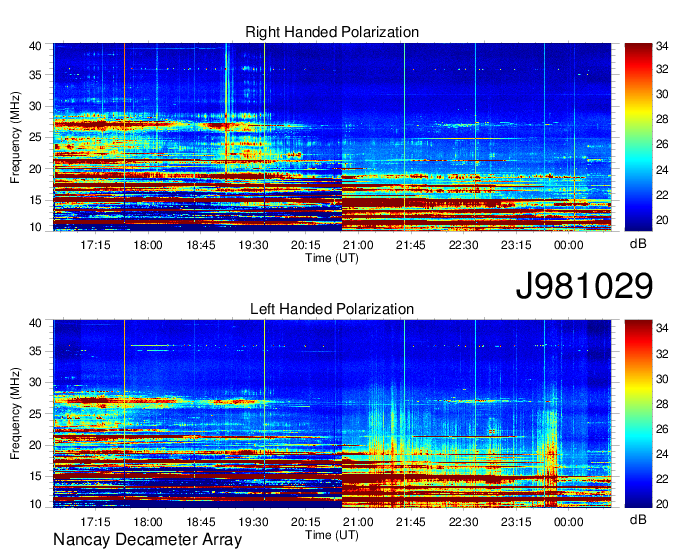Image resolution: width=680 pixels, height=552 pixels.
Task: Click the 21:00 tick of Left Handed plot
Action: coord(358,522)
